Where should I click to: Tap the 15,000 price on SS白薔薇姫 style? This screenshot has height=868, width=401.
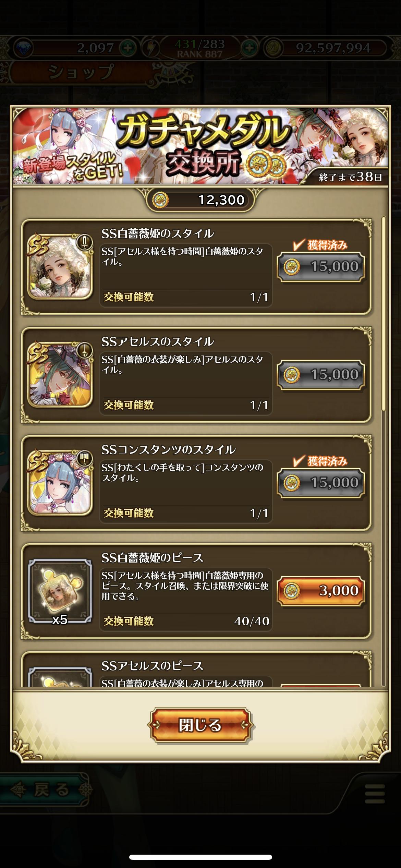click(x=320, y=266)
